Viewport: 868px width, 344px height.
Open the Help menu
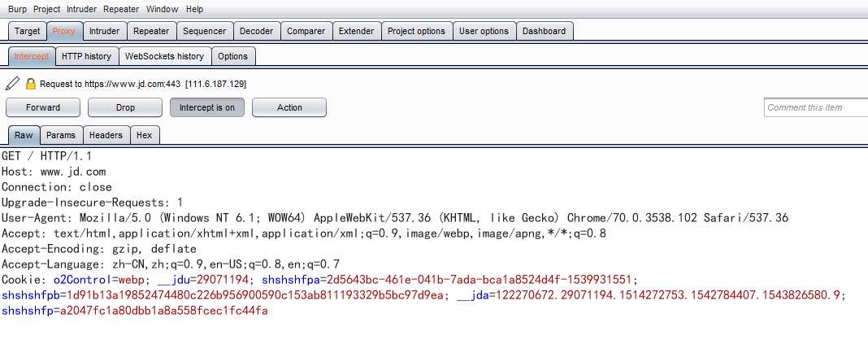click(x=194, y=9)
